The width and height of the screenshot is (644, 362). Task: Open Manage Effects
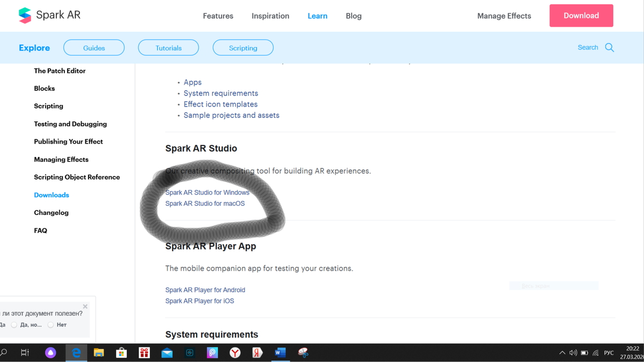[x=504, y=16]
